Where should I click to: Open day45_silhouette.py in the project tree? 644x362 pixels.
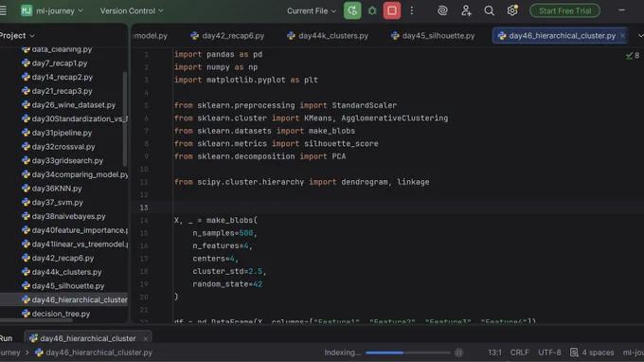point(68,286)
